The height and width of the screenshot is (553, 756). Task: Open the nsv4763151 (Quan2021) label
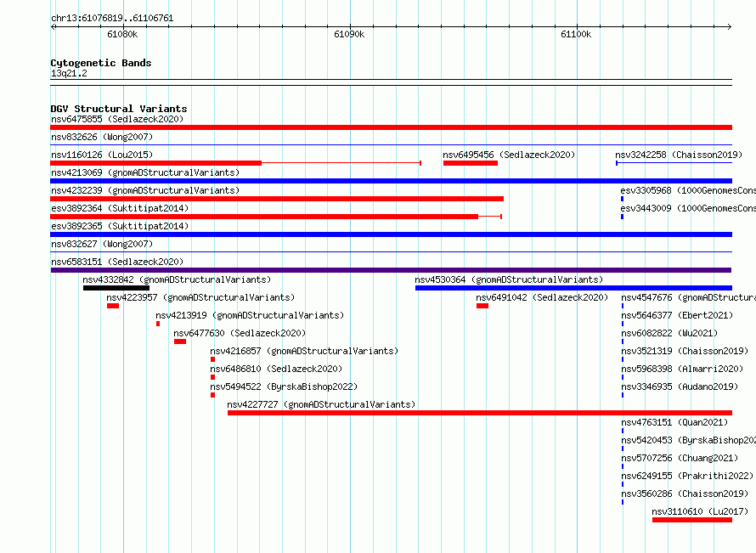click(x=674, y=422)
